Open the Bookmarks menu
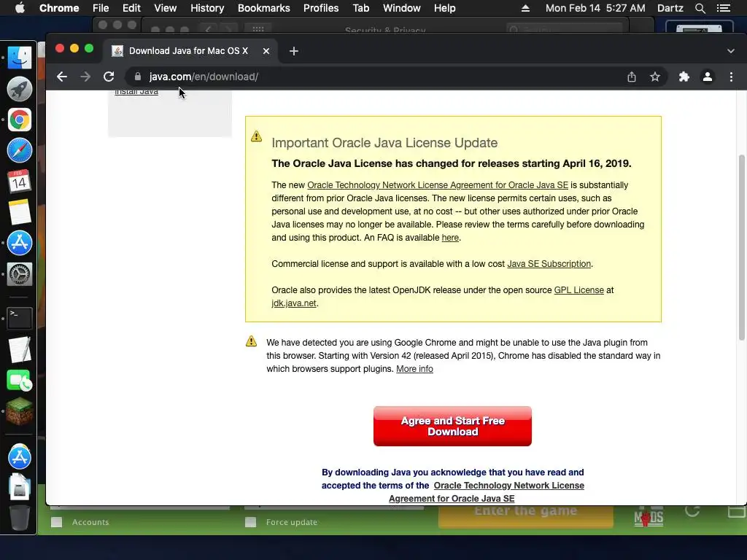Viewport: 747px width, 560px height. tap(264, 8)
